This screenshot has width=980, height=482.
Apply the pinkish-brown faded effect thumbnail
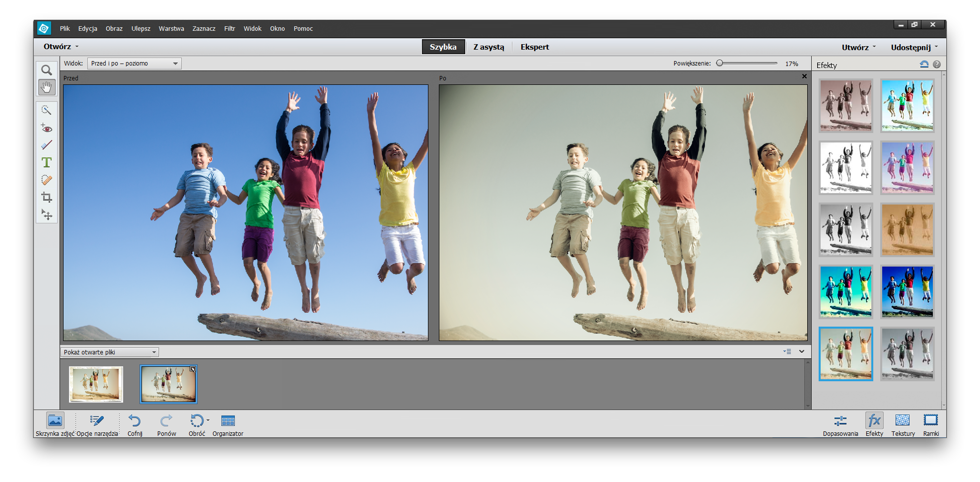coord(846,106)
